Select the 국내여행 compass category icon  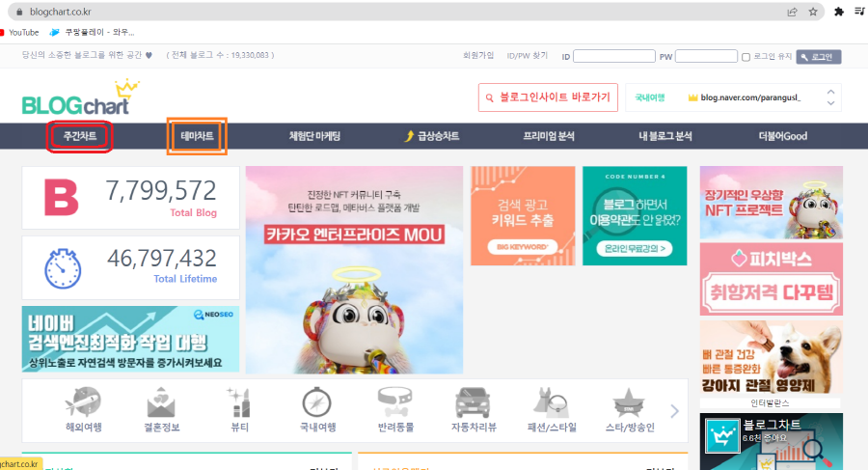pyautogui.click(x=316, y=402)
